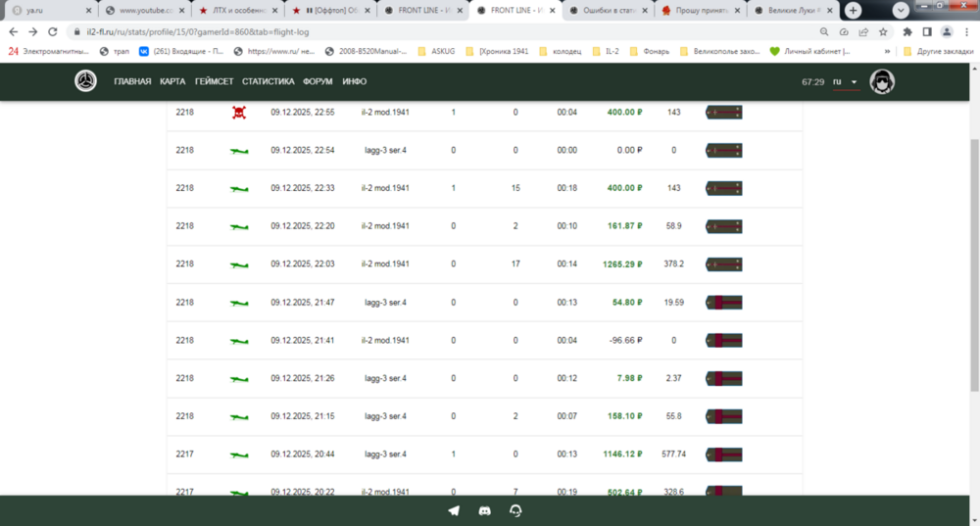Open the user avatar profile menu
This screenshot has height=526, width=980.
click(x=883, y=81)
